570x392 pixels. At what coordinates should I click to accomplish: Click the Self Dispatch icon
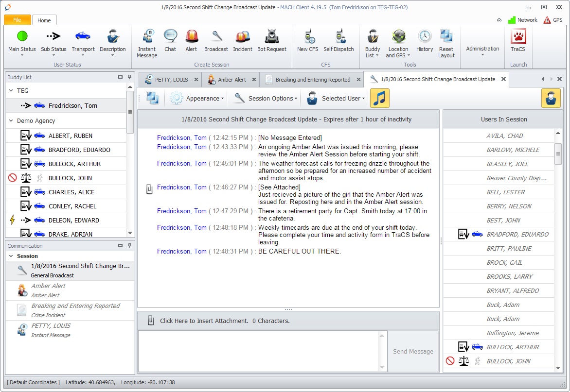point(338,37)
